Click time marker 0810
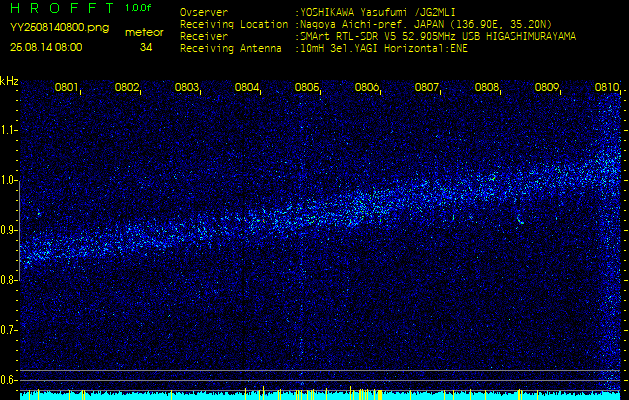Viewport: 629px width, 400px height. click(607, 87)
